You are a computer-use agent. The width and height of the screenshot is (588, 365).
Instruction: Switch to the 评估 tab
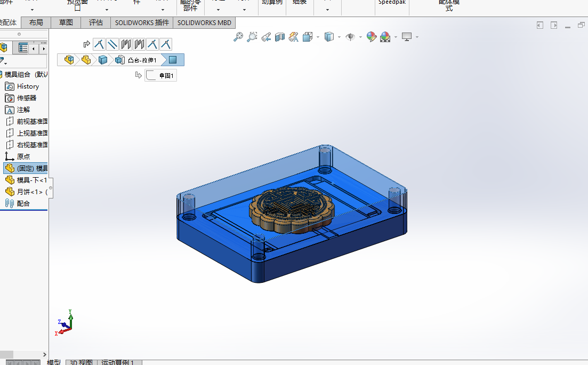point(95,22)
